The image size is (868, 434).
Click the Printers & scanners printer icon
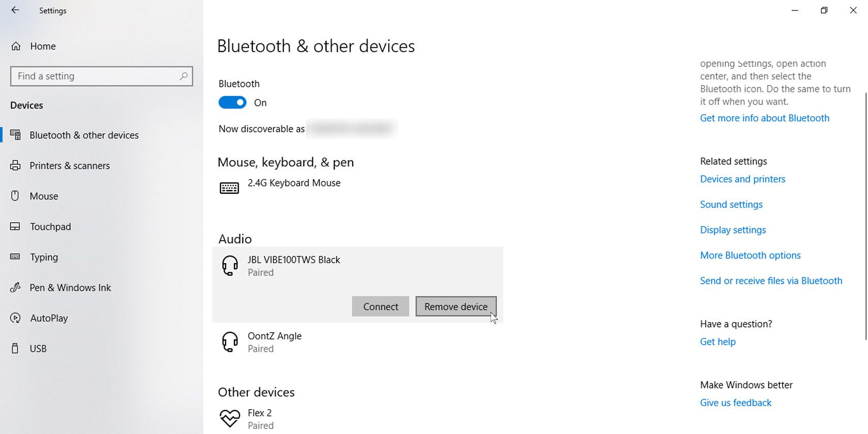[15, 165]
